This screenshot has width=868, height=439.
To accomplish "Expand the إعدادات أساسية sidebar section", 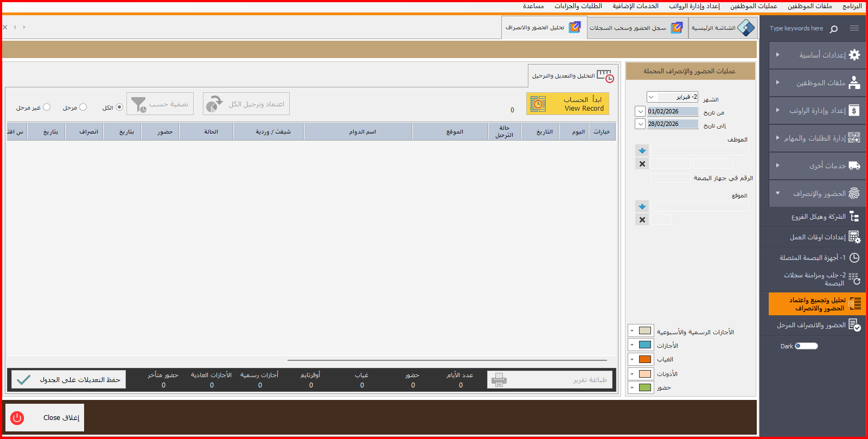I will pos(816,55).
